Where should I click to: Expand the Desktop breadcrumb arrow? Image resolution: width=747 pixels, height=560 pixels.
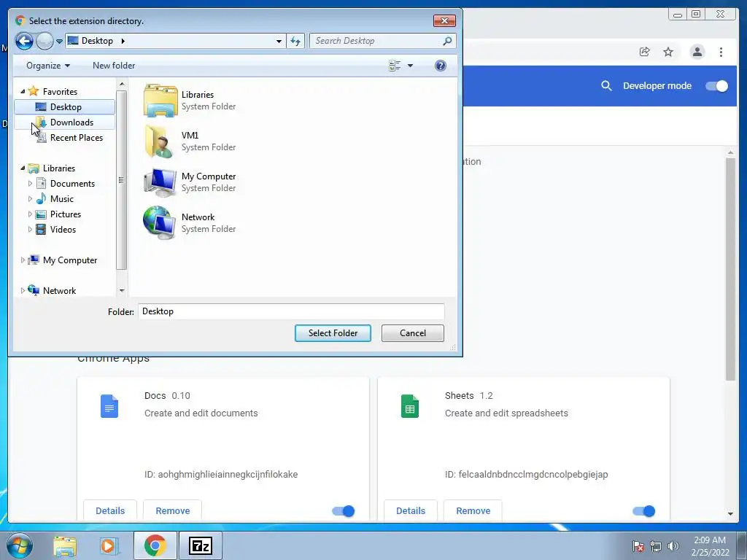point(123,41)
